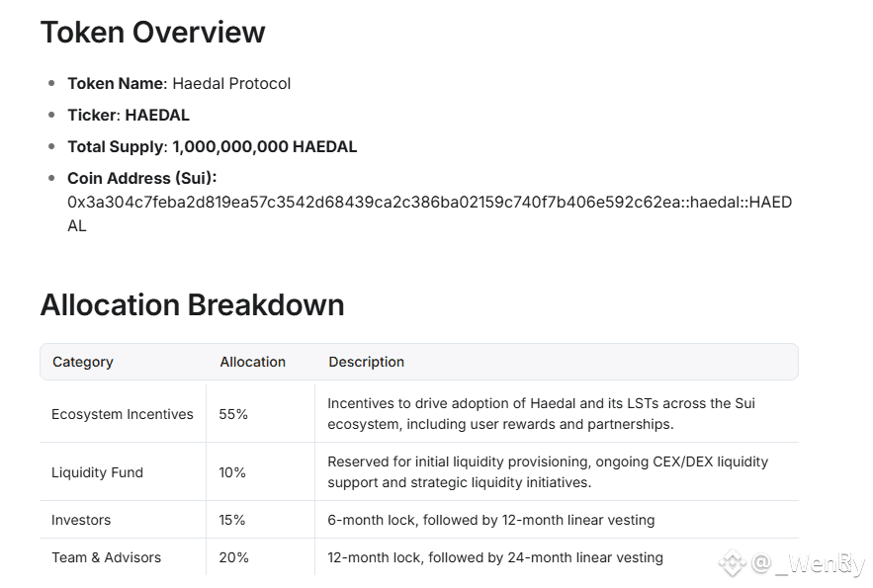
Task: Click the Token Overview heading
Action: pyautogui.click(x=153, y=32)
